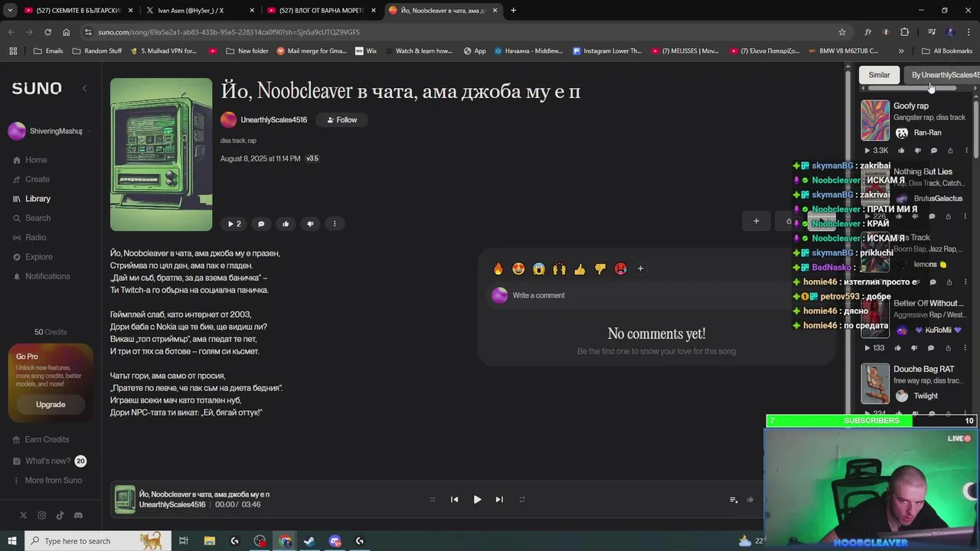Open Radio in the Suno sidebar
The height and width of the screenshot is (551, 980).
click(30, 237)
